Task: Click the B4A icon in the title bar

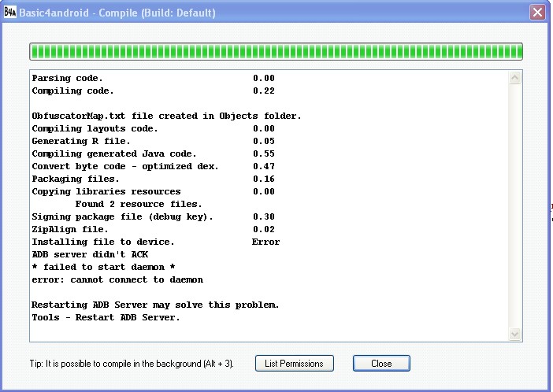Action: pyautogui.click(x=10, y=13)
